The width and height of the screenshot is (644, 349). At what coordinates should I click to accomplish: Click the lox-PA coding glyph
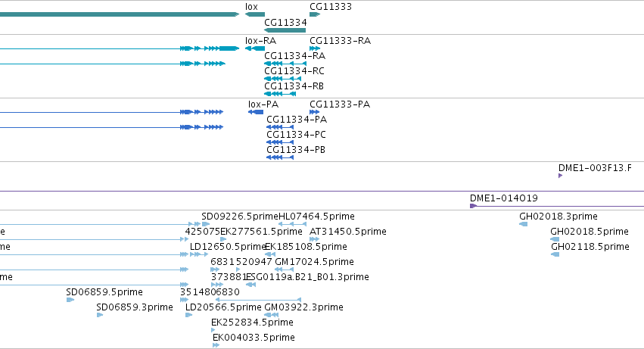tap(256, 112)
